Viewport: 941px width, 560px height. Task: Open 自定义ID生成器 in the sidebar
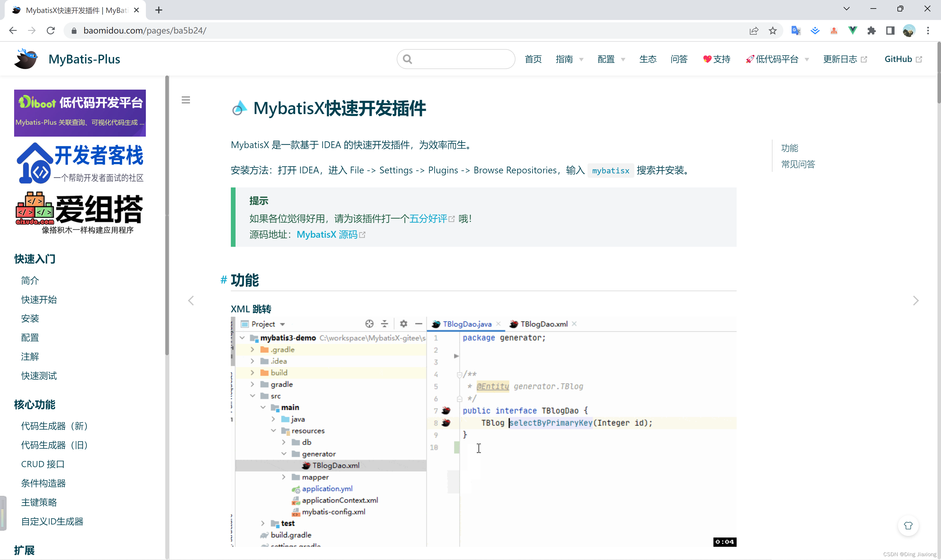coord(52,522)
